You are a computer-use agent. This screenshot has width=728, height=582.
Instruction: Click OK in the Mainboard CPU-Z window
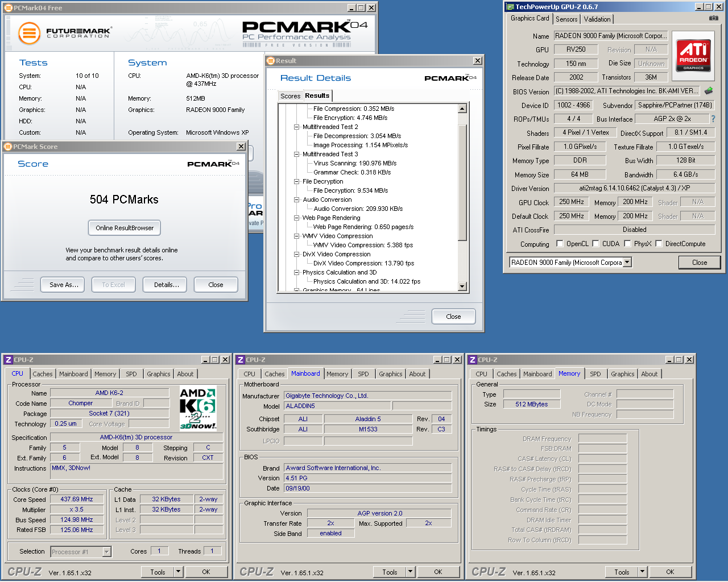(x=438, y=572)
